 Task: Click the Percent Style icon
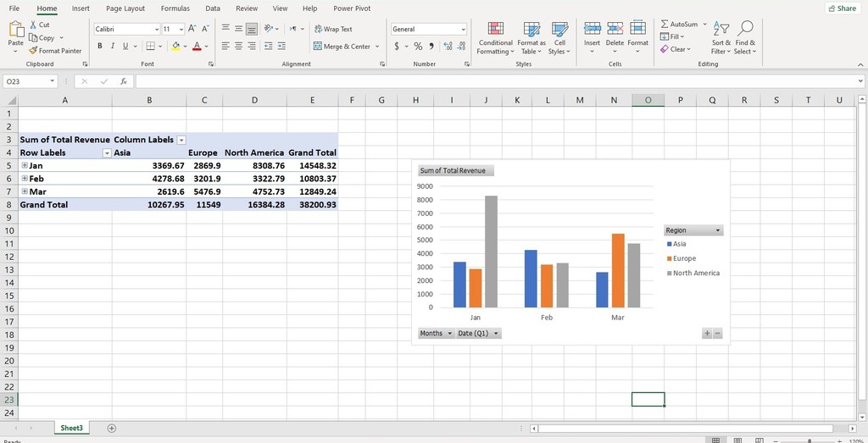coord(418,47)
